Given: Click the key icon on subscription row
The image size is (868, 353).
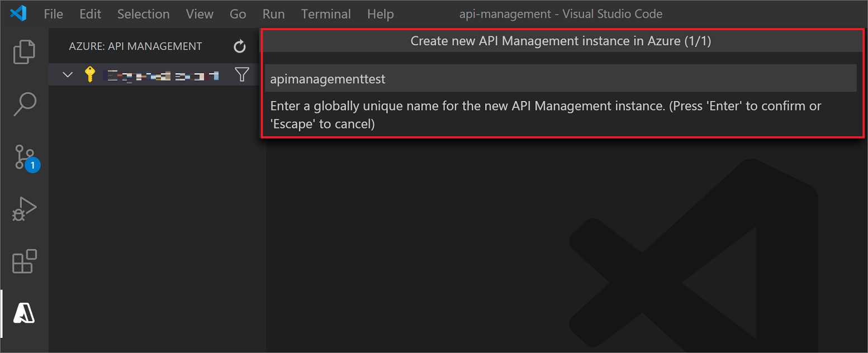Looking at the screenshot, I should pyautogui.click(x=89, y=74).
